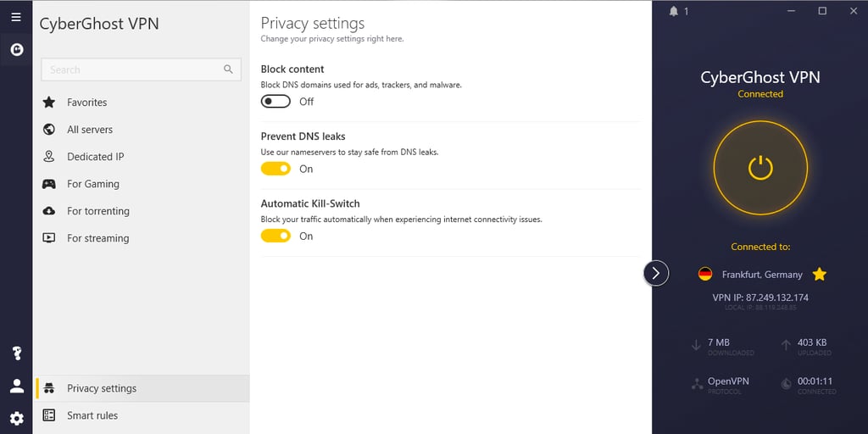Viewport: 868px width, 434px height.
Task: Click the Smart rules list icon
Action: 48,415
